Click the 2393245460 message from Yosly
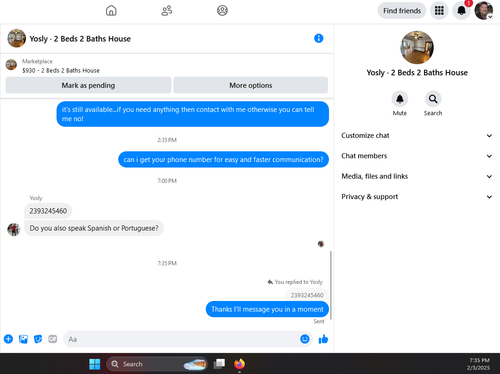Image resolution: width=500 pixels, height=374 pixels. pyautogui.click(x=48, y=211)
